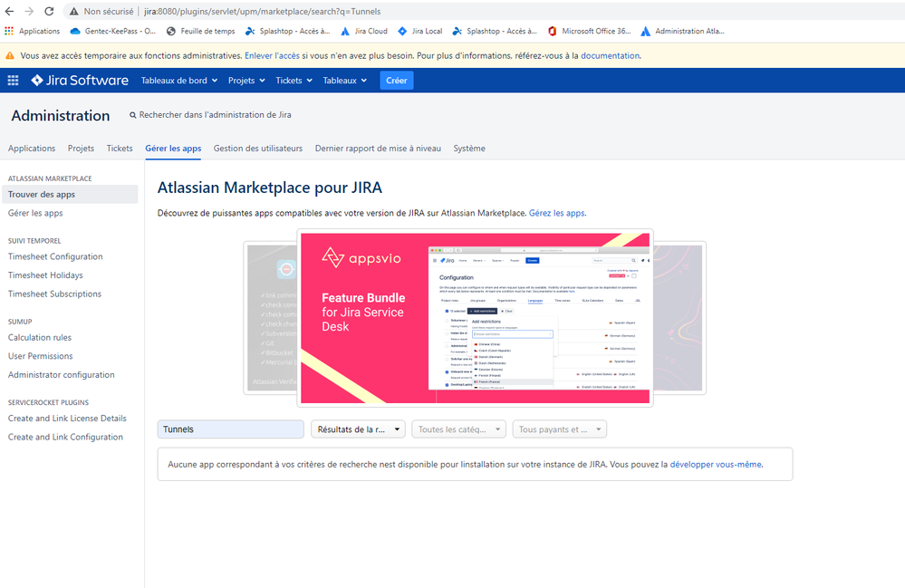Click the Créer button
905x588 pixels.
point(397,81)
